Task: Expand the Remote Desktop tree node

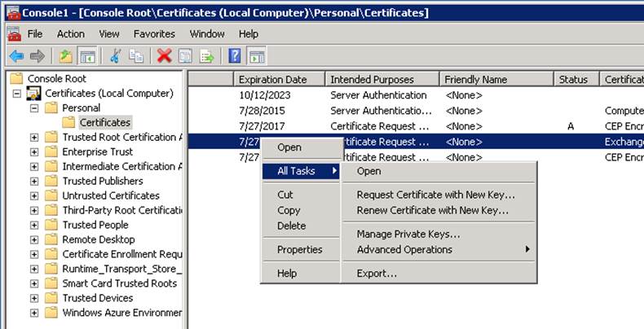Action: coord(34,240)
